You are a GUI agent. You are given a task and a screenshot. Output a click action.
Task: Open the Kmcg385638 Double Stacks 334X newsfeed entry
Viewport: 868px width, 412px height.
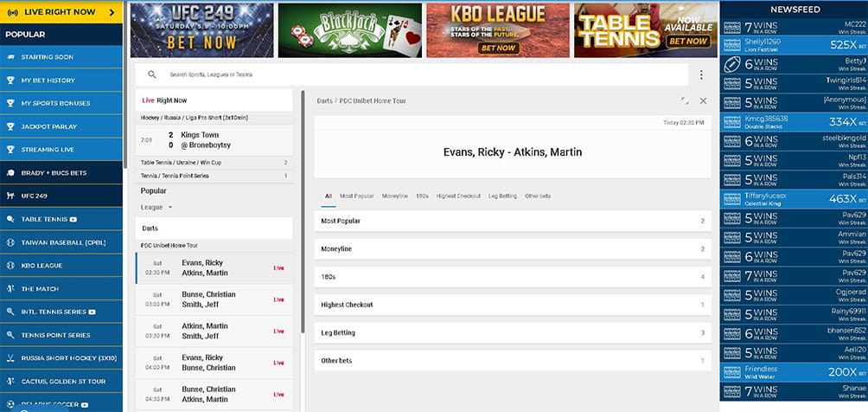coord(794,122)
